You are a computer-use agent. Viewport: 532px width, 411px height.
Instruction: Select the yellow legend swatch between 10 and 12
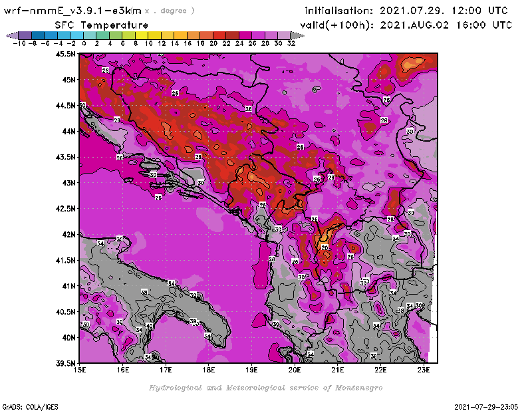point(155,35)
